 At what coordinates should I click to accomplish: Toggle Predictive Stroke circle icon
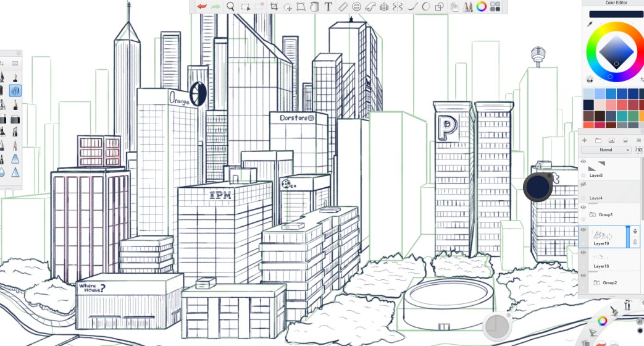tap(426, 7)
